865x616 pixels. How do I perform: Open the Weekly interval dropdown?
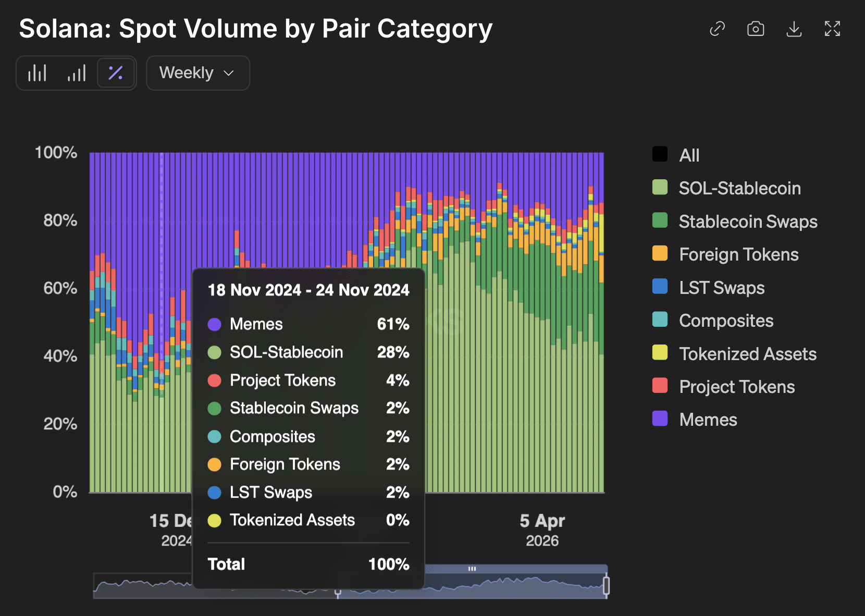click(198, 73)
